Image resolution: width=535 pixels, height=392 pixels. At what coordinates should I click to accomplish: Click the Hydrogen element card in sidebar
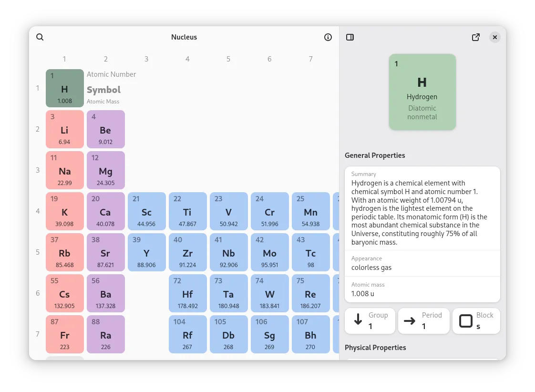(422, 92)
